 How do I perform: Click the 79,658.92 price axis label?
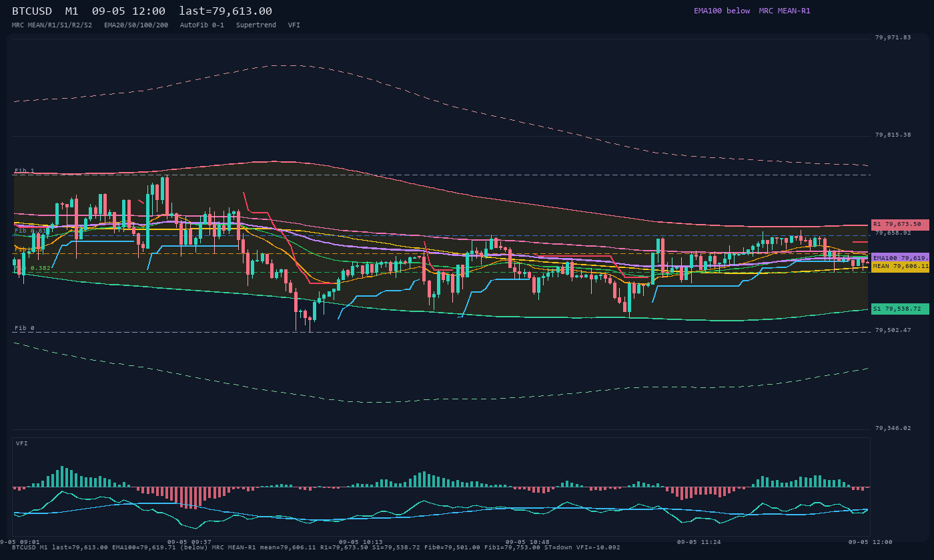(893, 233)
